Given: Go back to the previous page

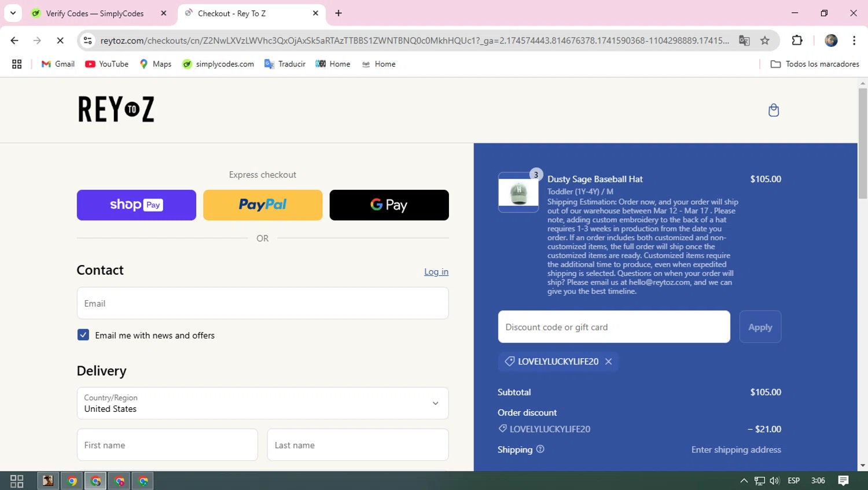Looking at the screenshot, I should [14, 40].
